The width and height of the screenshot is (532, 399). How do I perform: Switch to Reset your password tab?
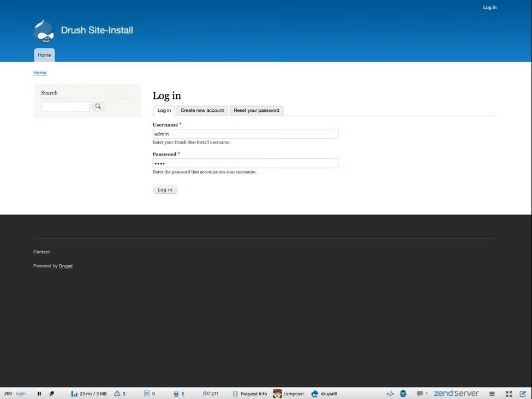pos(256,110)
